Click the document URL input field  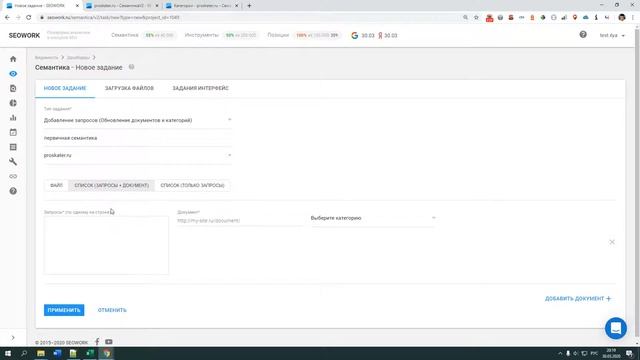click(240, 220)
